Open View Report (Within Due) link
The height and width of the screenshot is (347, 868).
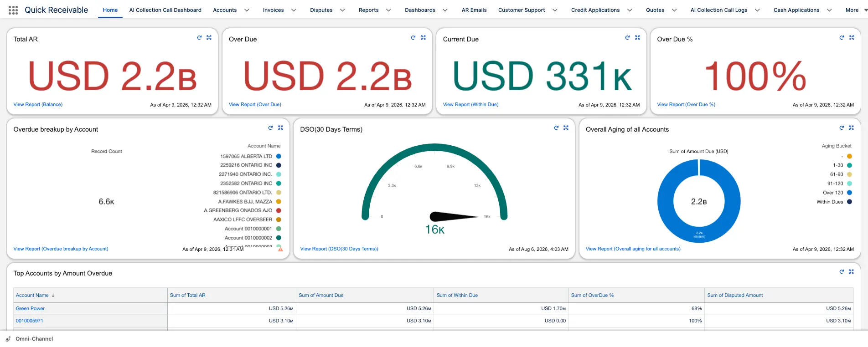(x=470, y=105)
